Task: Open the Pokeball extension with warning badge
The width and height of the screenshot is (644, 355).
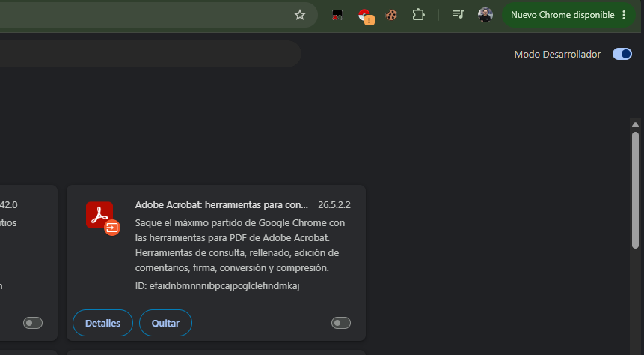Action: (365, 16)
